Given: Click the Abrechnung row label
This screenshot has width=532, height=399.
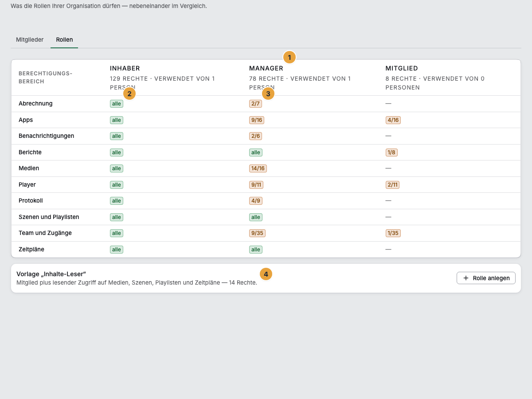Looking at the screenshot, I should tap(35, 104).
